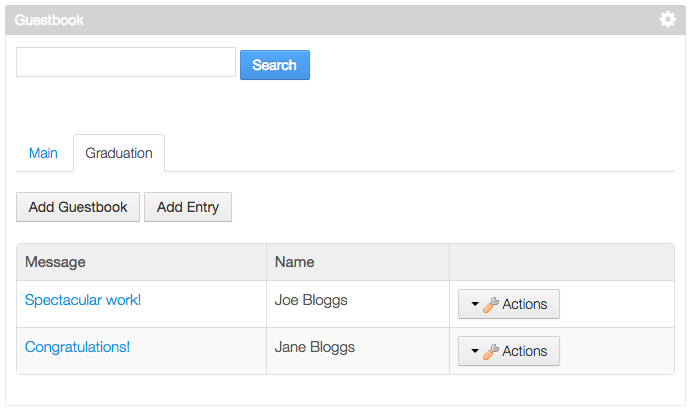Open the 'Spectacular work!' message link

pyautogui.click(x=83, y=300)
